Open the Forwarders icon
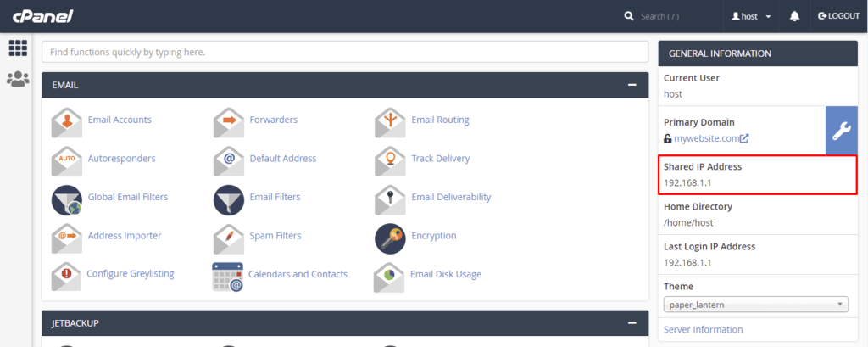Viewport: 868px width, 347px height. point(229,122)
